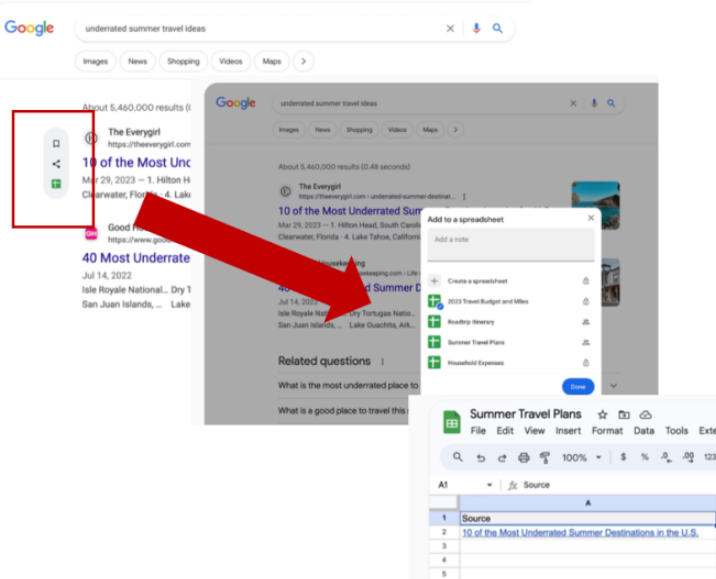Click the Sheets home icon beside the title

click(452, 421)
